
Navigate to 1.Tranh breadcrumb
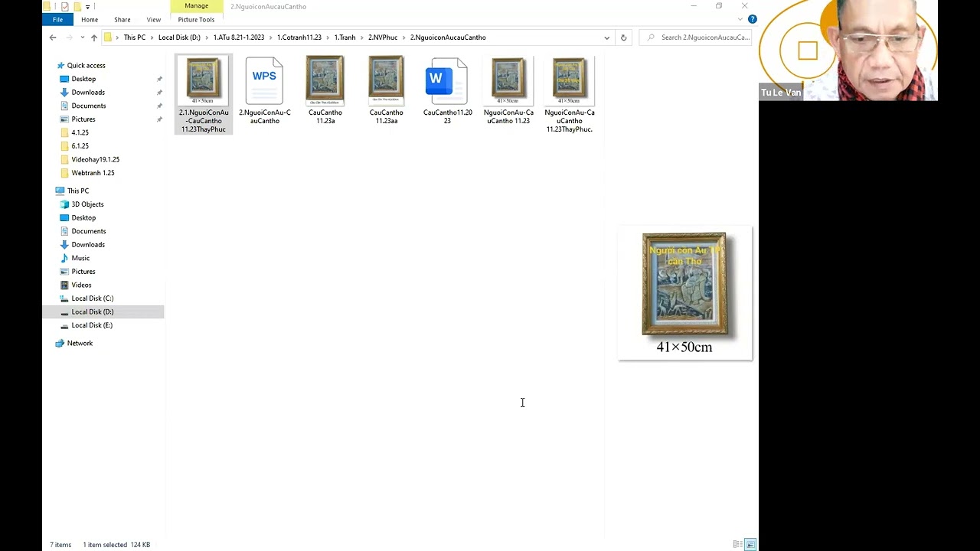point(345,37)
